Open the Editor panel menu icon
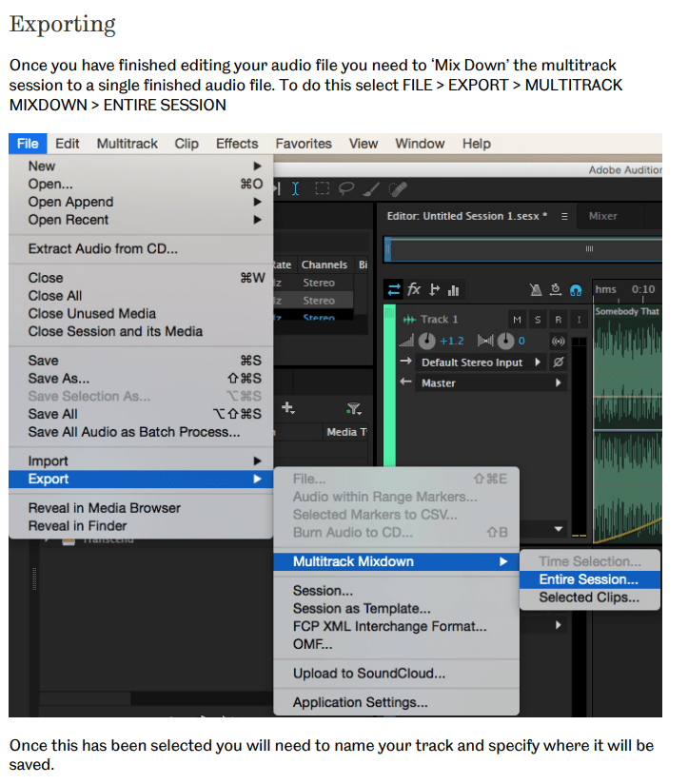688x784 pixels. coord(564,216)
